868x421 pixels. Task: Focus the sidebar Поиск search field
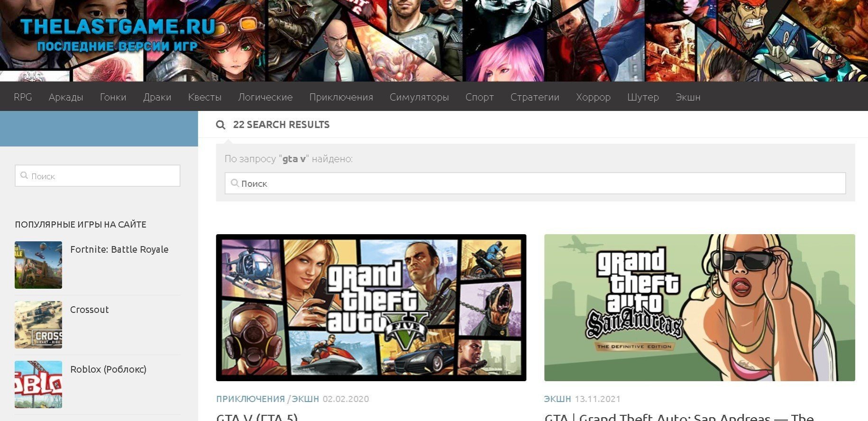[98, 176]
